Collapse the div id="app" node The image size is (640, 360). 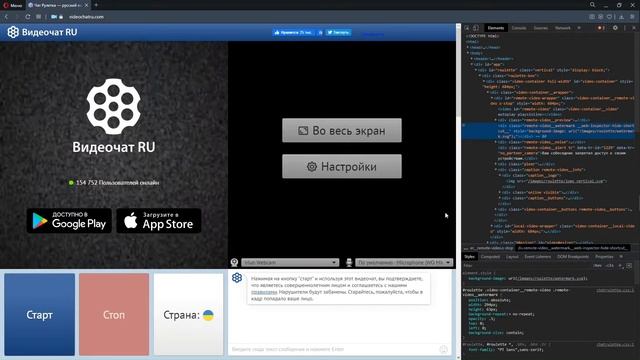pyautogui.click(x=472, y=64)
